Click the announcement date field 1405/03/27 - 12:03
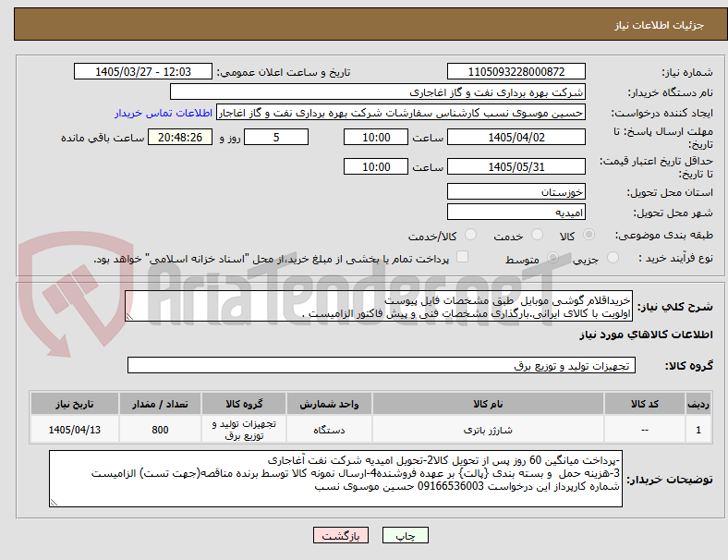Screen dimensions: 728x560 pos(143,72)
